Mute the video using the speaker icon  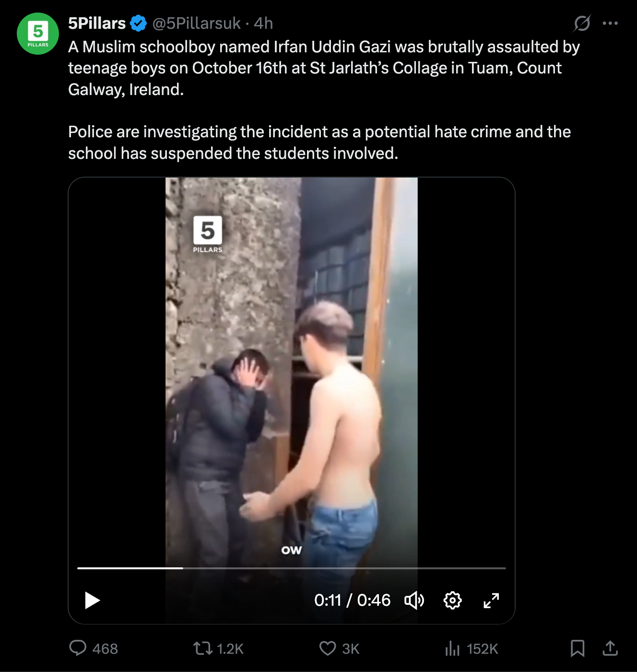point(414,600)
